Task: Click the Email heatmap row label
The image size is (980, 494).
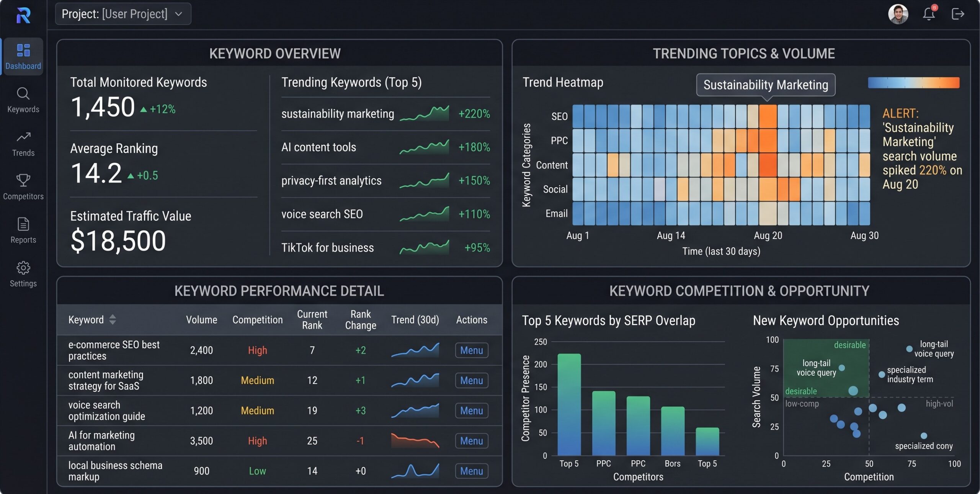Action: (x=557, y=214)
